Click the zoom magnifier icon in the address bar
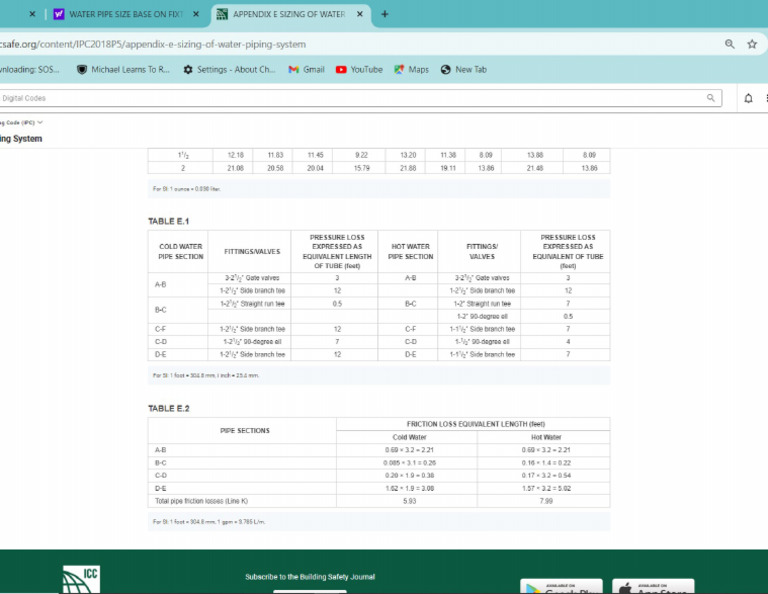Screen dimensions: 768x594 [730, 44]
